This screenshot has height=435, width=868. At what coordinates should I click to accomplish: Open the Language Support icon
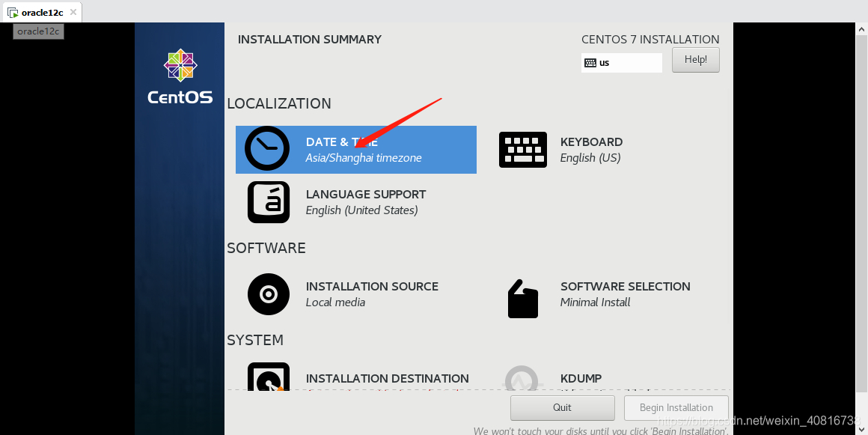(x=269, y=202)
